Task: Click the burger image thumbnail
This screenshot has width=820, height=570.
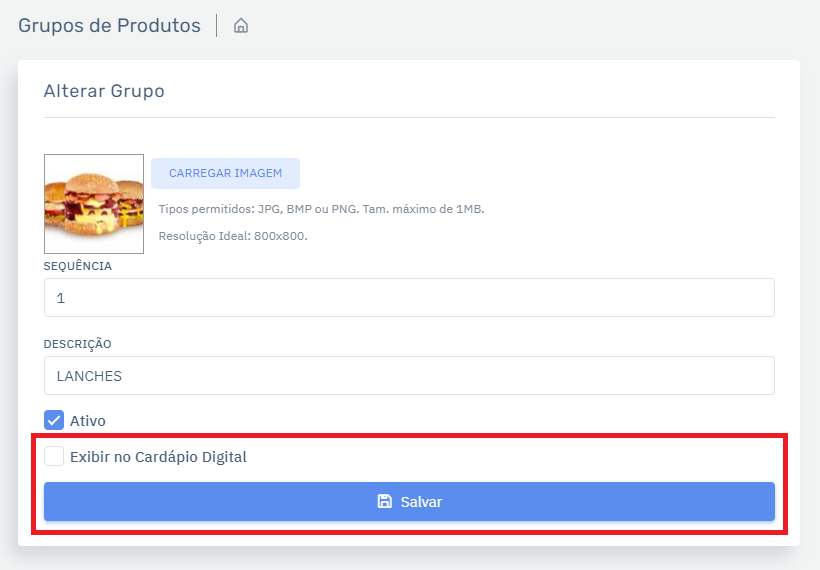Action: [x=94, y=204]
